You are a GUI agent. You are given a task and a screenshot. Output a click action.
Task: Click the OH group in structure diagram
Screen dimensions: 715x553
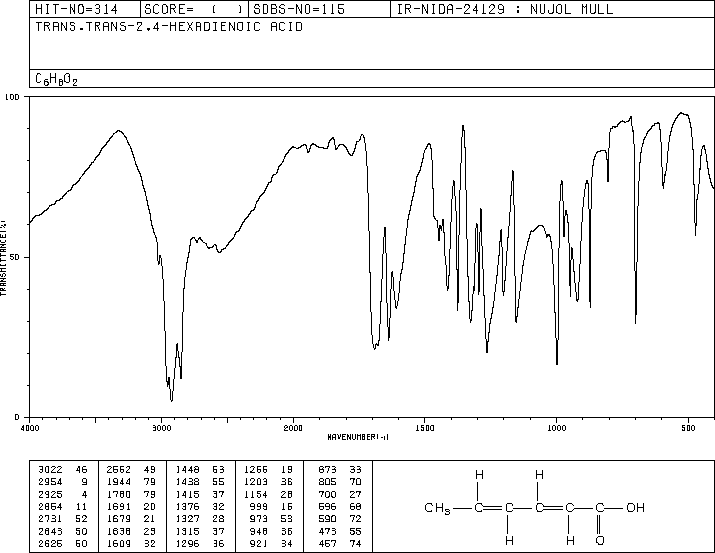coord(635,507)
